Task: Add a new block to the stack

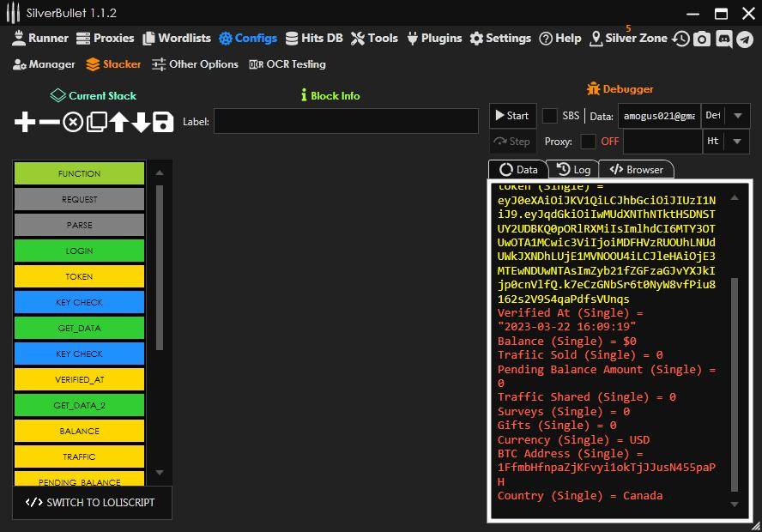Action: (25, 122)
